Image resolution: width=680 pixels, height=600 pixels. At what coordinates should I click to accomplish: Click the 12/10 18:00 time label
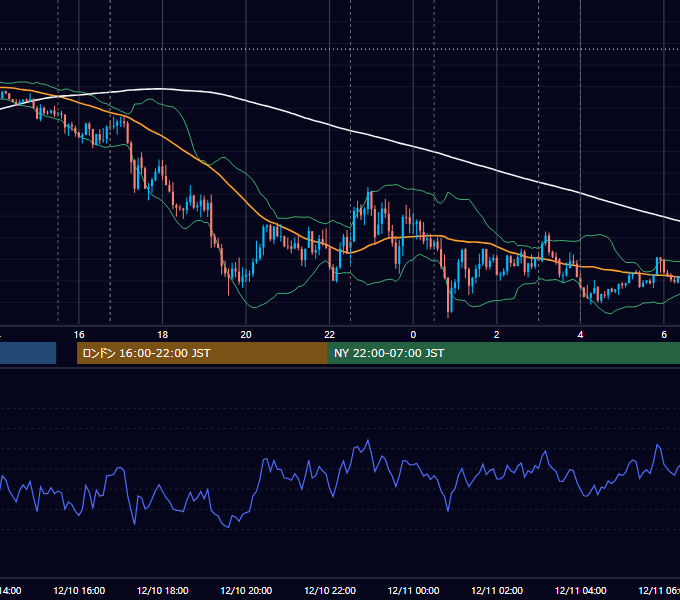pos(163,590)
